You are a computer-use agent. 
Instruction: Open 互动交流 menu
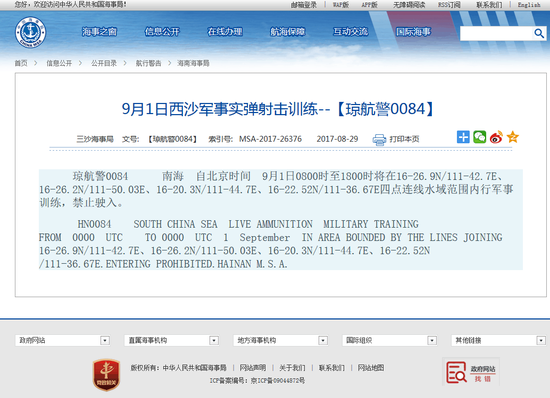(350, 32)
